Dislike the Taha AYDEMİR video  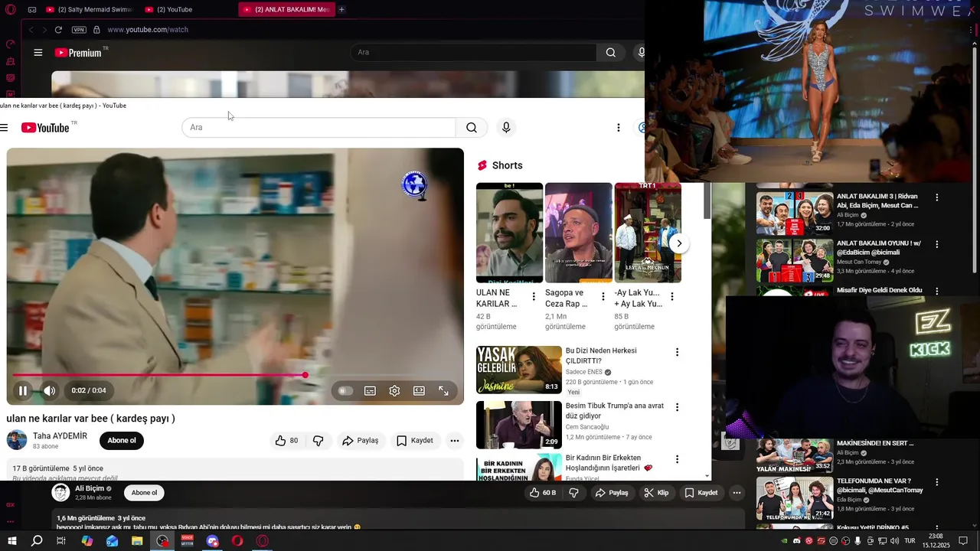pos(318,441)
